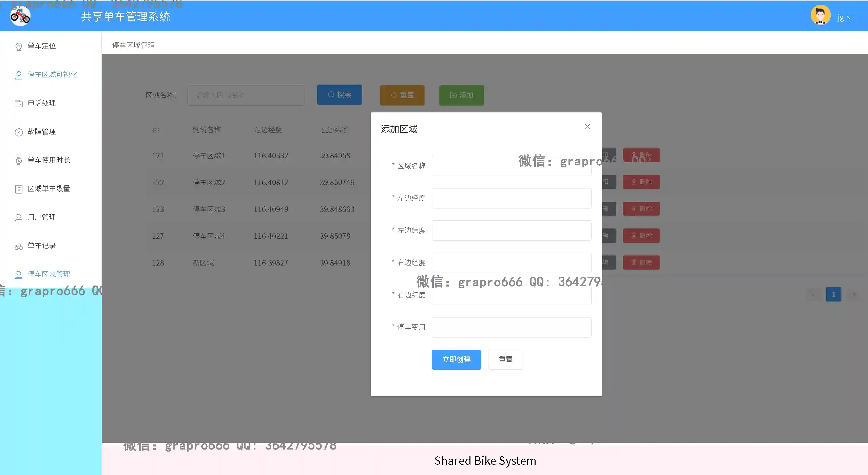Focus the 左边纬度 input field

(x=511, y=231)
